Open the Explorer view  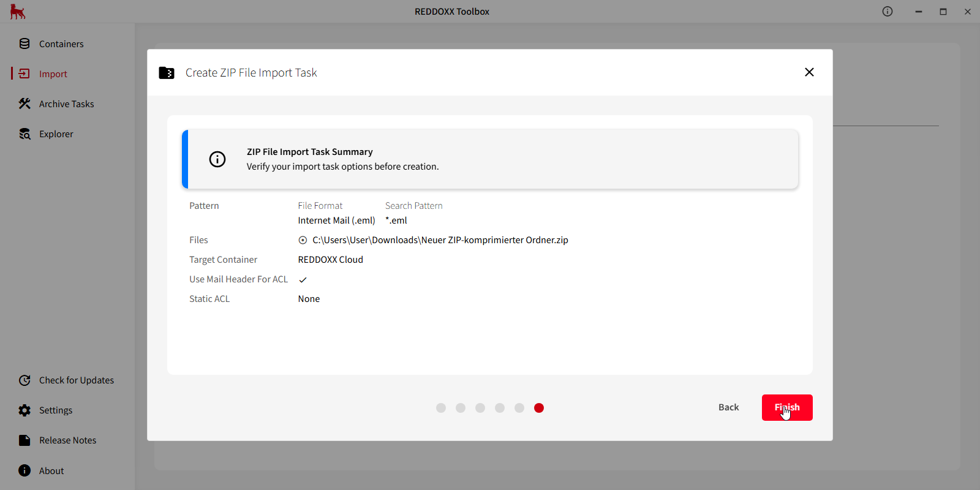(56, 134)
